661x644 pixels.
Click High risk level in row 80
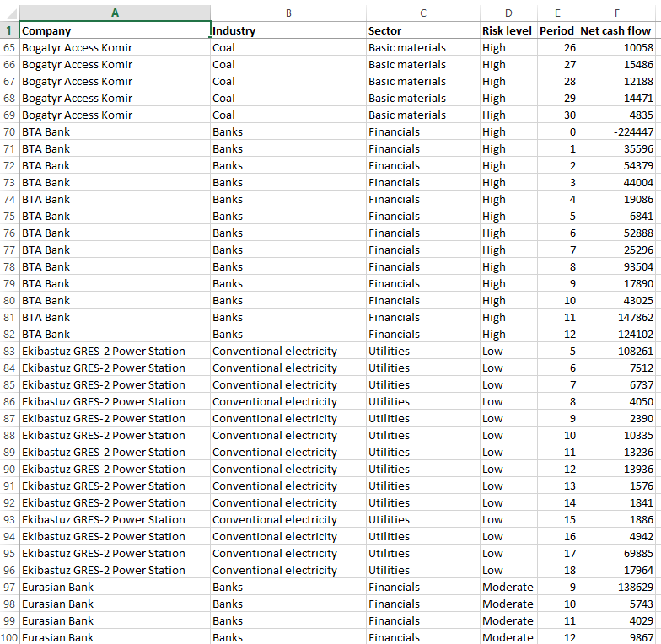coord(509,300)
